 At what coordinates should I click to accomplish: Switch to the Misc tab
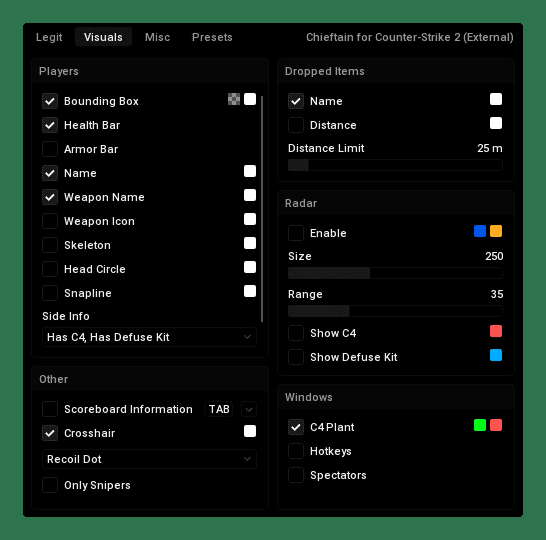pos(157,37)
